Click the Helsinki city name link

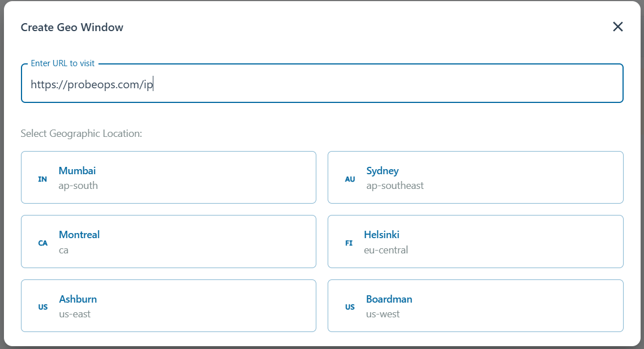[381, 234]
